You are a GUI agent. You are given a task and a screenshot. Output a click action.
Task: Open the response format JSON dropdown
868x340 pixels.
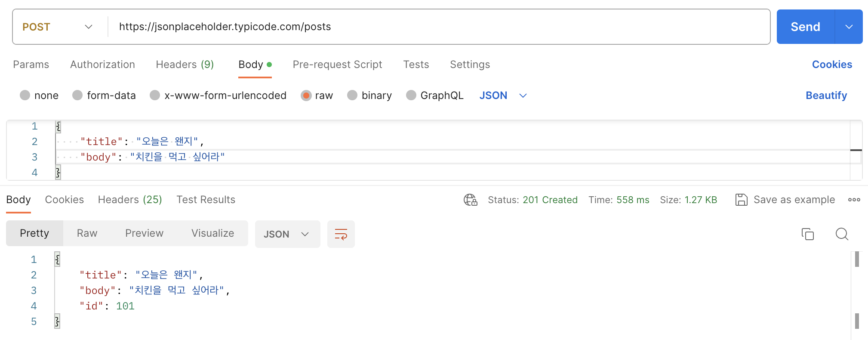pos(287,234)
